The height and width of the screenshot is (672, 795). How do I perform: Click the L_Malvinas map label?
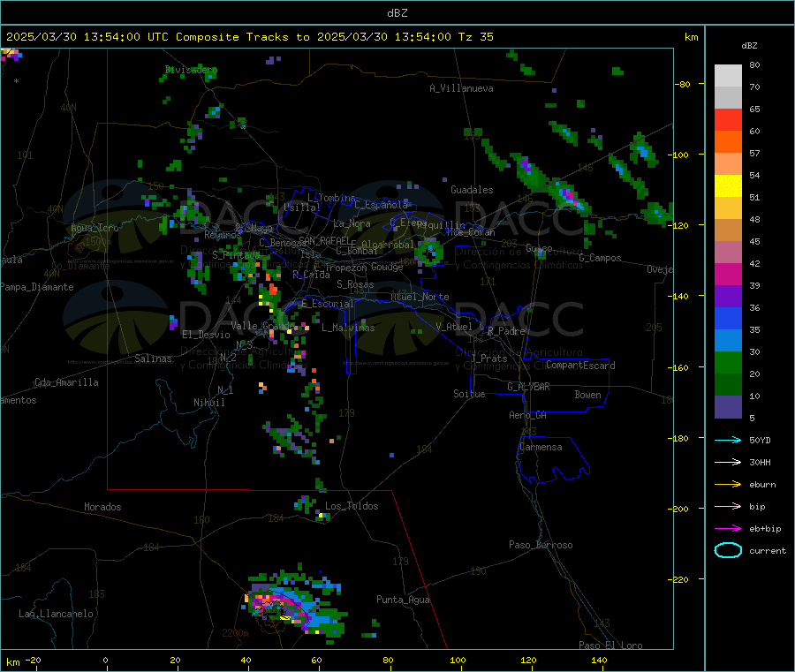pyautogui.click(x=348, y=328)
